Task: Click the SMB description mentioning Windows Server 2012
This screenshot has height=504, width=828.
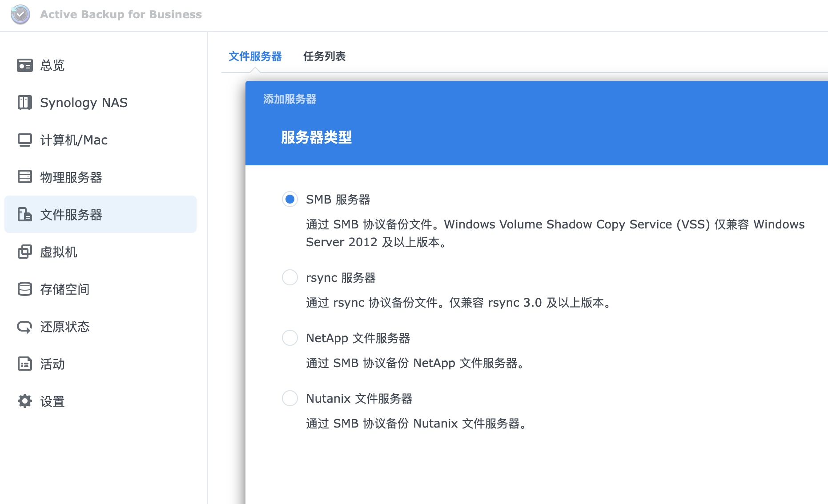Action: click(555, 233)
